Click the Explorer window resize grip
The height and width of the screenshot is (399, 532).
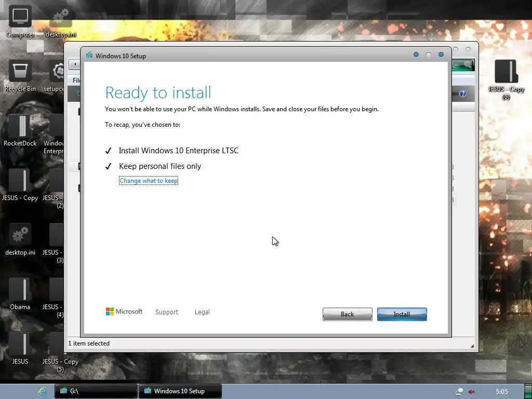point(472,345)
